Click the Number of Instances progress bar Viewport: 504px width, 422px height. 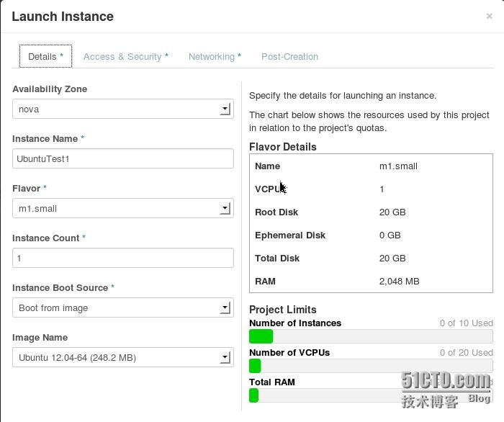[x=371, y=336]
